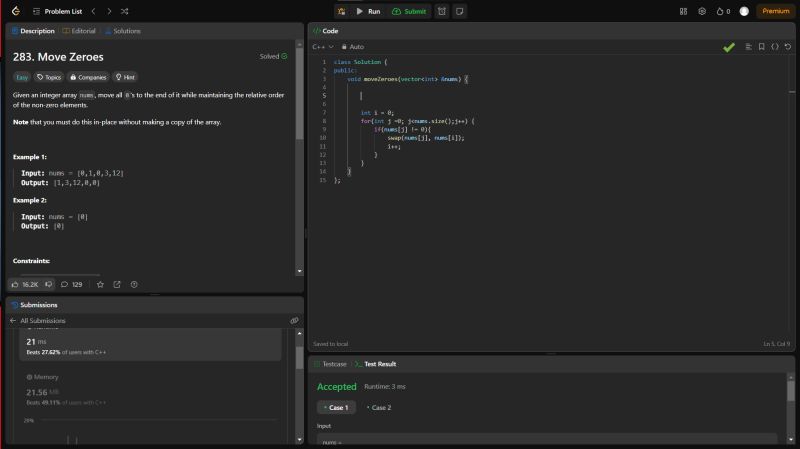The height and width of the screenshot is (449, 800).
Task: Submit the solution
Action: click(x=409, y=11)
